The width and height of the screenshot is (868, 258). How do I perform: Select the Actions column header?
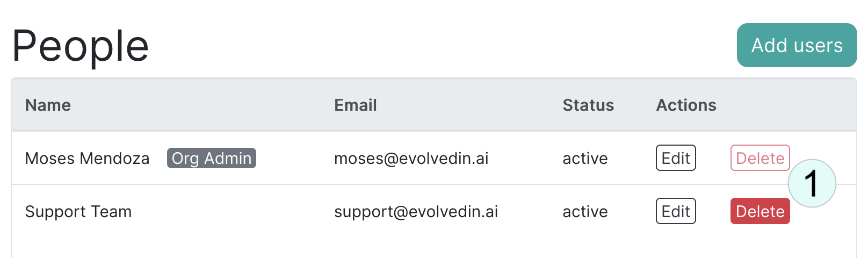pyautogui.click(x=686, y=105)
